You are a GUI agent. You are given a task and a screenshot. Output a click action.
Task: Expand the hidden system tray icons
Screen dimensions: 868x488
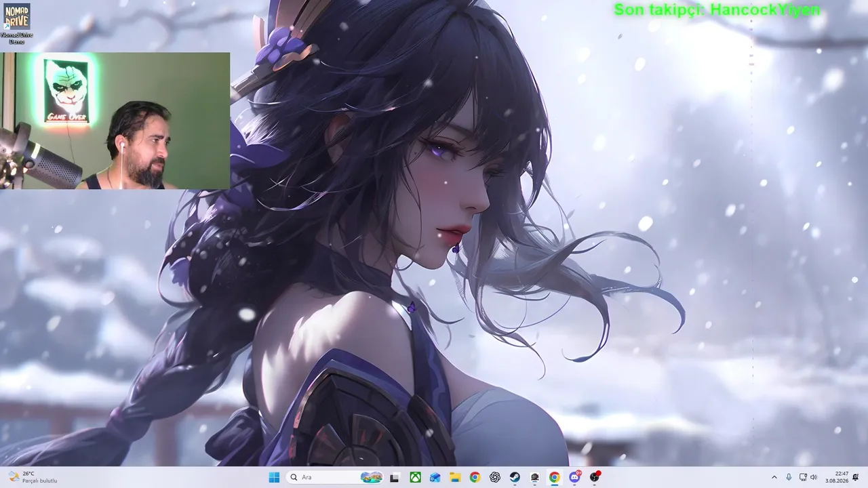774,477
